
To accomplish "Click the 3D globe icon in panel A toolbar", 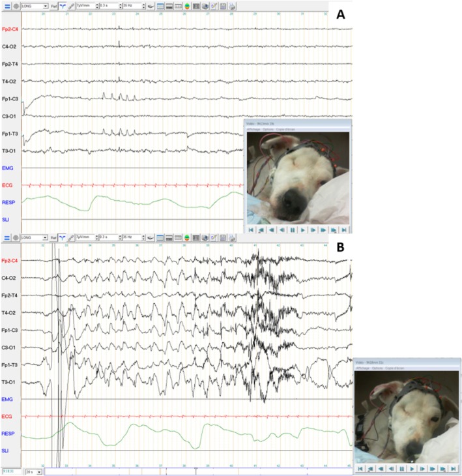I will click(205, 6).
